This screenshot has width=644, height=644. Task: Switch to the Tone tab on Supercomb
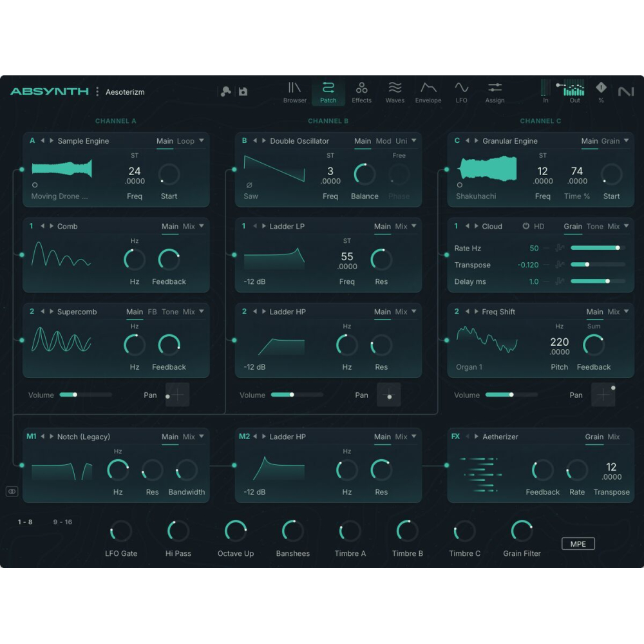(170, 312)
